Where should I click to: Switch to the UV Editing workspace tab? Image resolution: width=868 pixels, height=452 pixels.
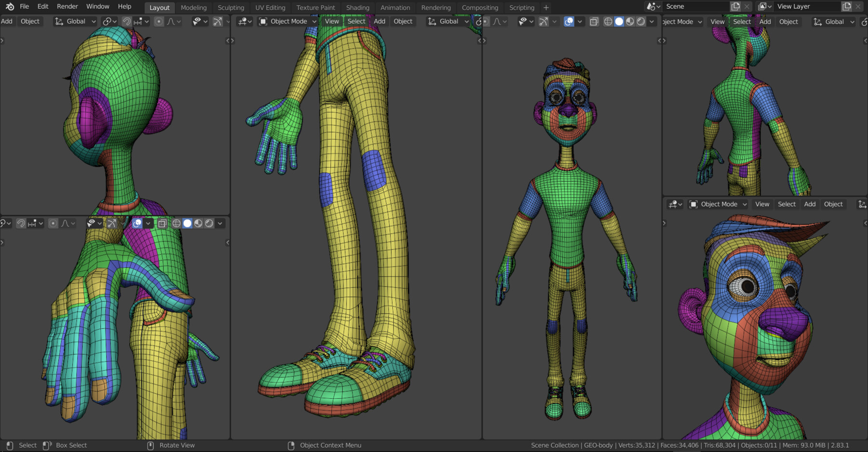(x=270, y=8)
